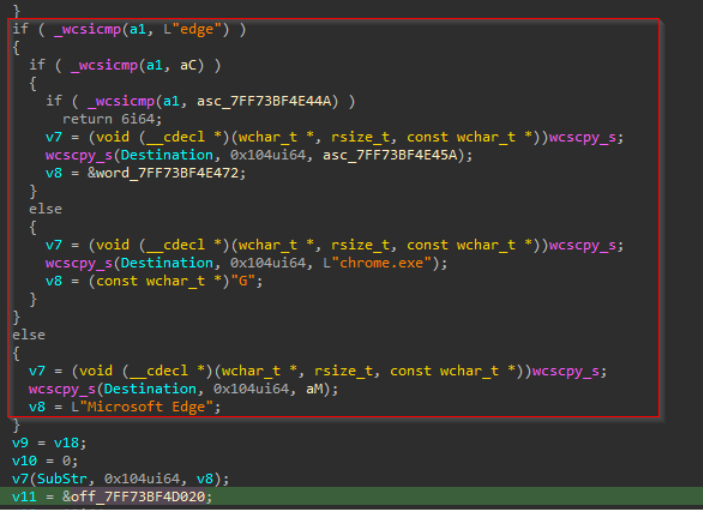
Task: Click &off_7FF73BF4D020 on highlighted line
Action: tap(133, 497)
